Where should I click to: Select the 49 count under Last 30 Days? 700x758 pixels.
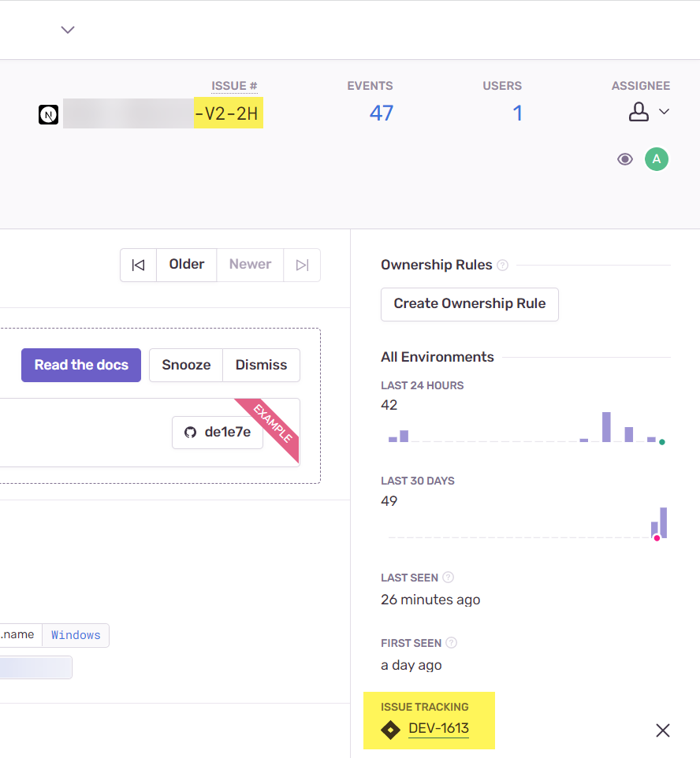click(x=389, y=501)
